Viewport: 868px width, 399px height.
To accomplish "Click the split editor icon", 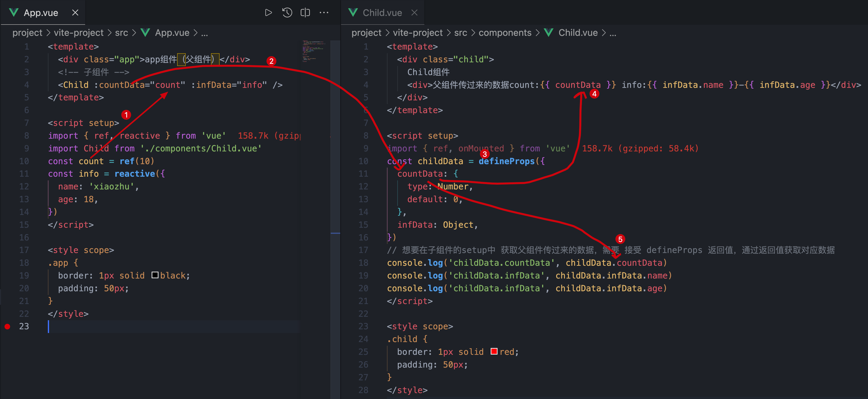I will tap(305, 13).
